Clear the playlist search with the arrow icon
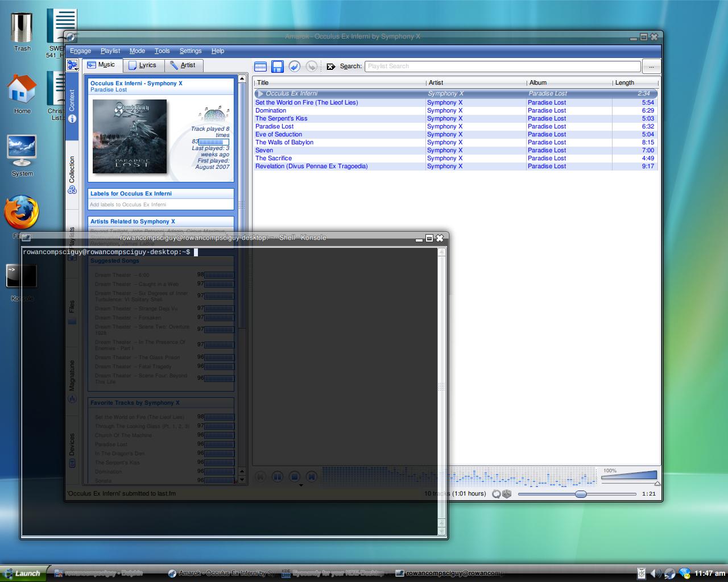Viewport: 728px width, 582px height. 331,66
